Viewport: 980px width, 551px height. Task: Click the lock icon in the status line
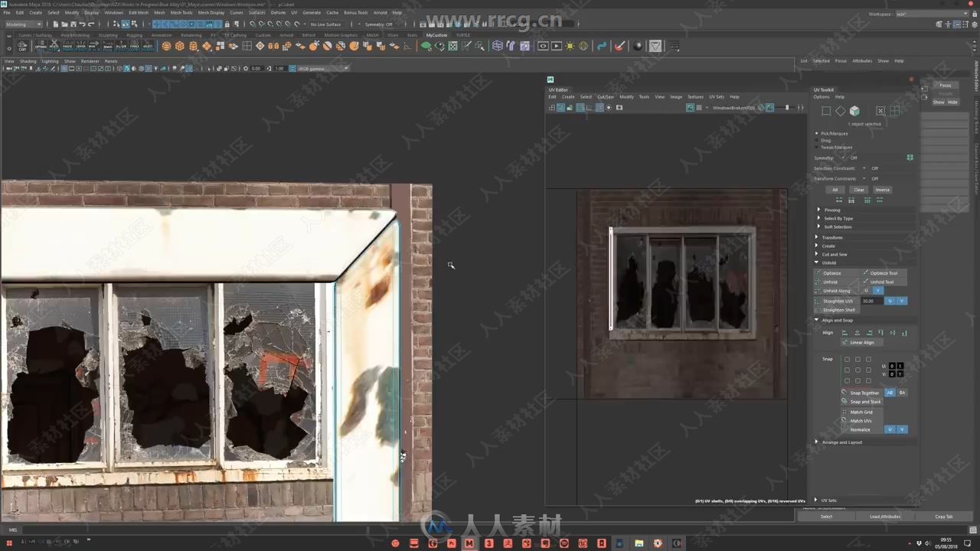[x=227, y=24]
